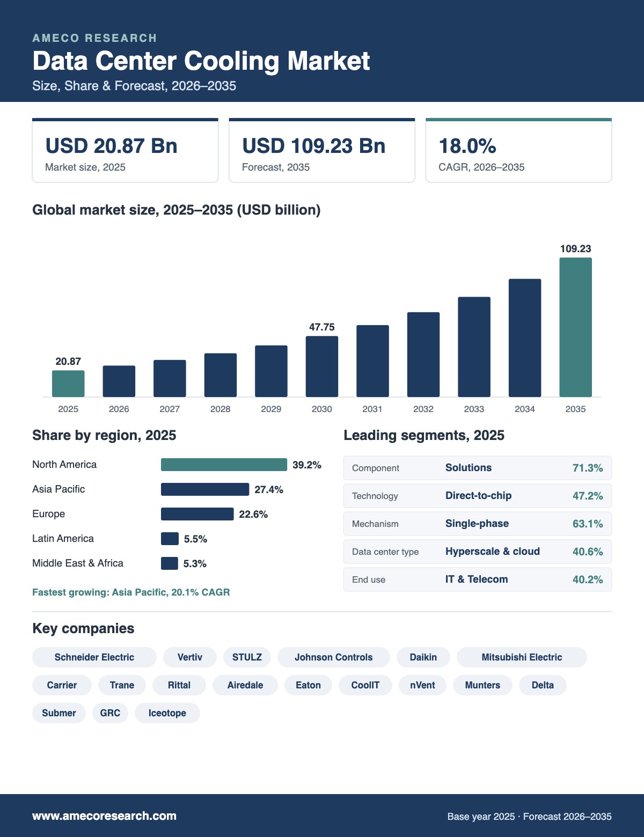Select the Mechanism Single-phase row
This screenshot has height=837, width=644.
pos(478,524)
